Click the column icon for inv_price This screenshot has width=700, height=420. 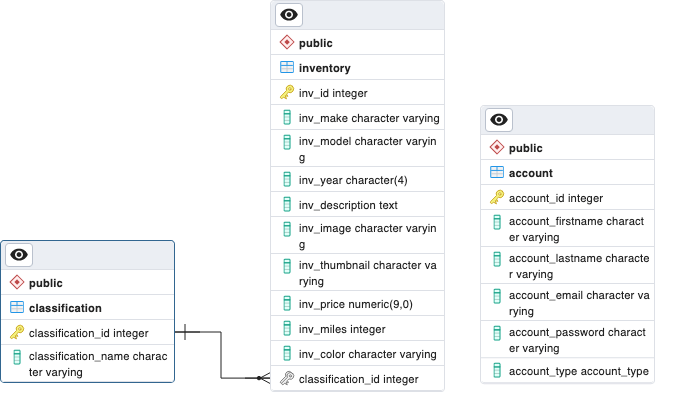pos(287,304)
